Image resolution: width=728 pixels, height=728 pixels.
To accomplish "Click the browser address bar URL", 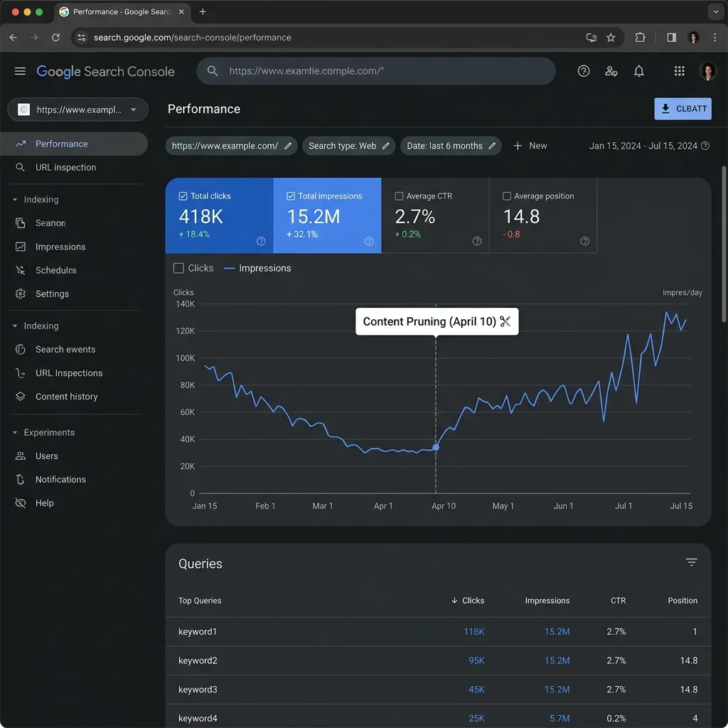I will [x=192, y=38].
